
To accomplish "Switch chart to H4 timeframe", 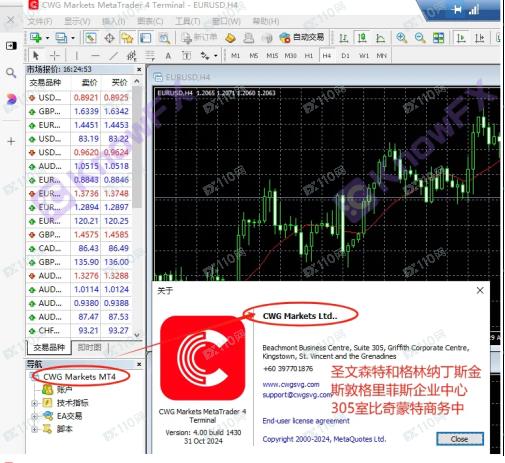I will click(327, 56).
